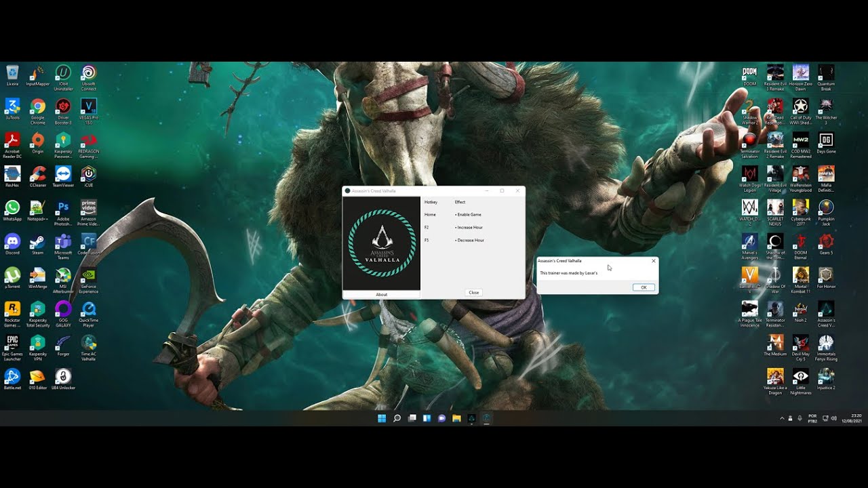
Task: Click the Cyberpunk 2077 game icon
Action: [x=801, y=212]
